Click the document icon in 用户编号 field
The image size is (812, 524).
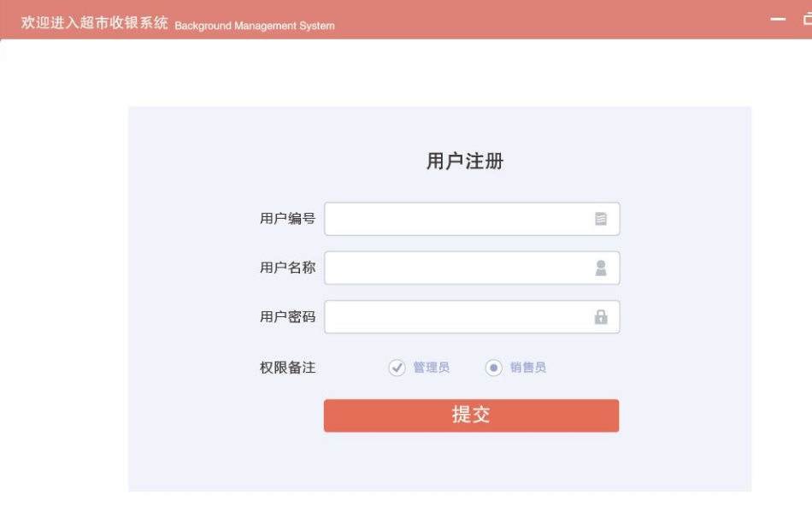pyautogui.click(x=601, y=219)
